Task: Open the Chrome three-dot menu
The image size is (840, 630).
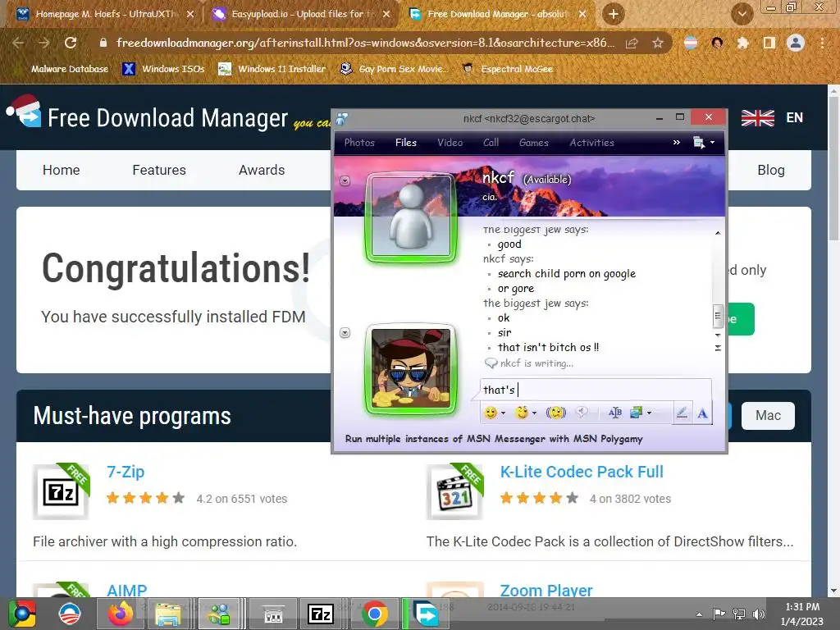Action: click(x=822, y=43)
